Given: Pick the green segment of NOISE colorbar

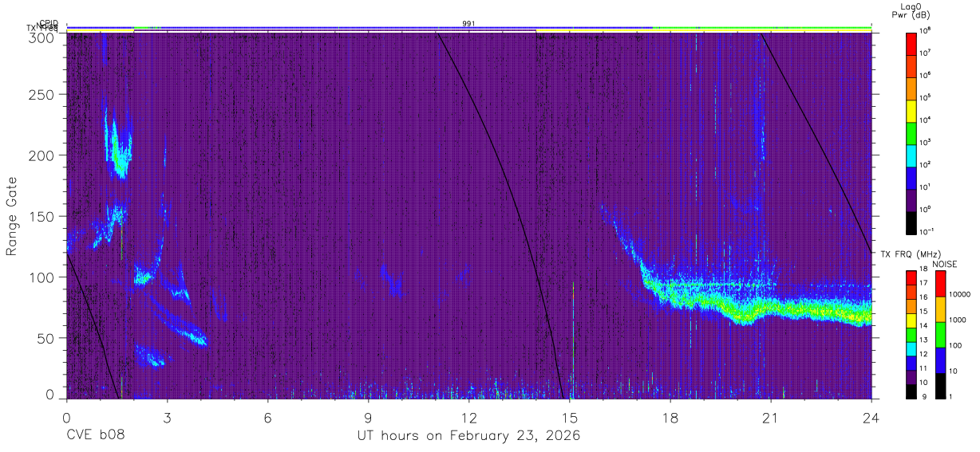Looking at the screenshot, I should pyautogui.click(x=941, y=333).
